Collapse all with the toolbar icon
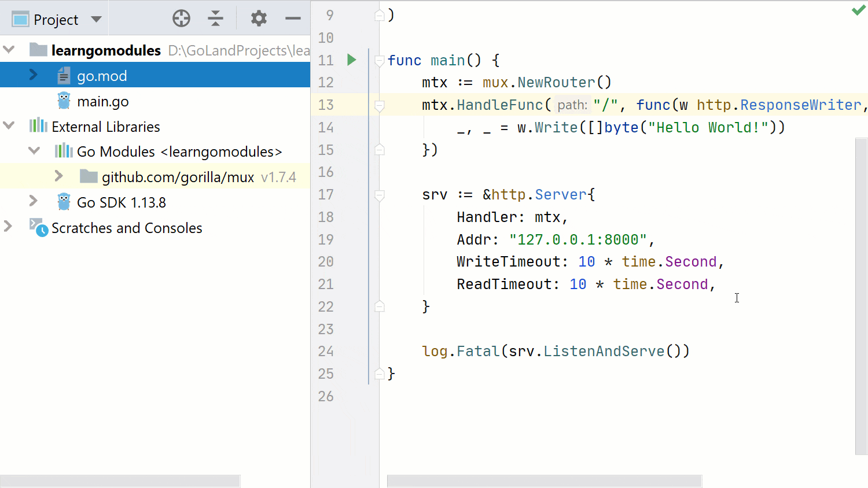This screenshot has width=868, height=488. pyautogui.click(x=215, y=19)
